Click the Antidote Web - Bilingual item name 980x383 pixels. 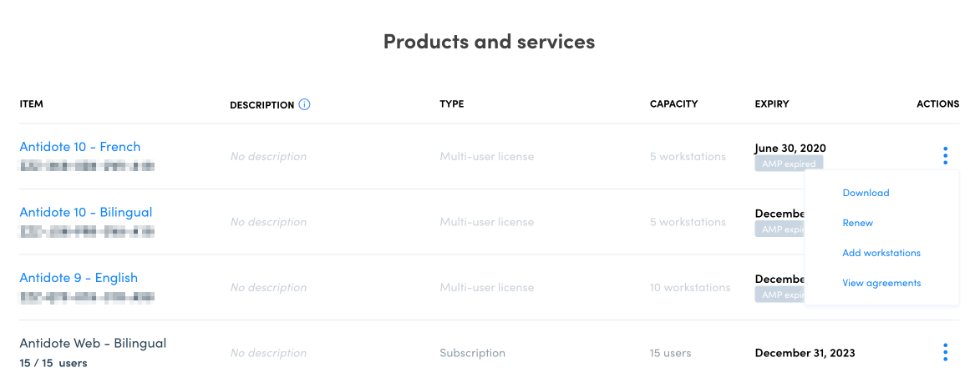tap(93, 343)
